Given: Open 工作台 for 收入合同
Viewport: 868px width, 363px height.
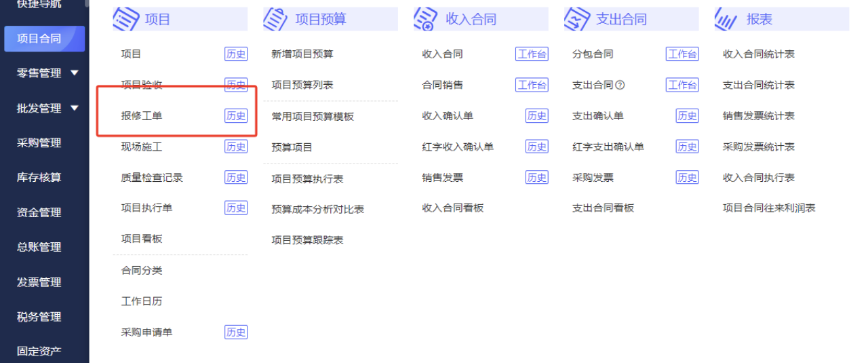Looking at the screenshot, I should [x=532, y=54].
